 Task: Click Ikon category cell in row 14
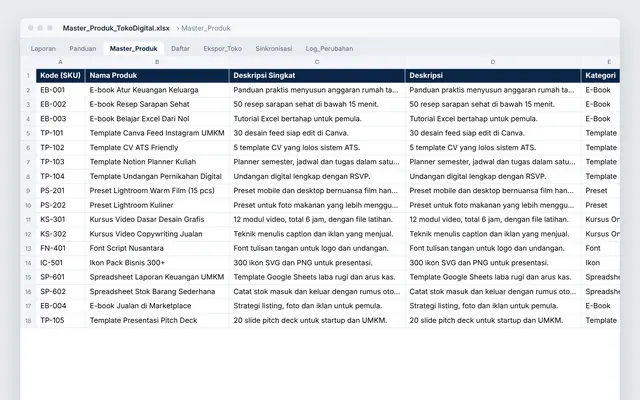click(x=600, y=263)
